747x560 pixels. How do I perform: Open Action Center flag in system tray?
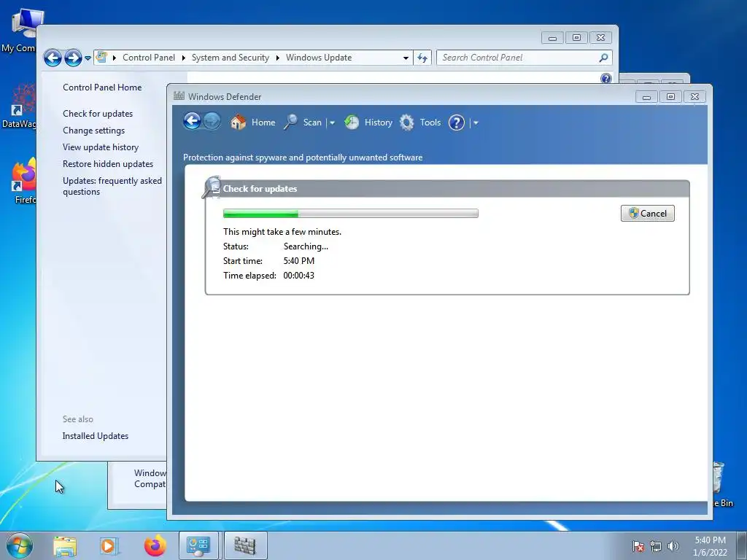[638, 546]
